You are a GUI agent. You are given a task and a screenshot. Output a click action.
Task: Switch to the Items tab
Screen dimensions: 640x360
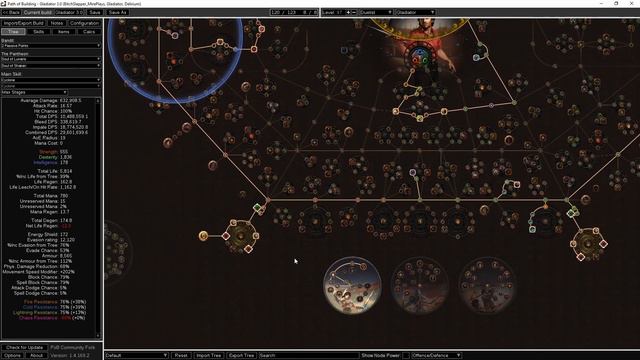point(64,31)
